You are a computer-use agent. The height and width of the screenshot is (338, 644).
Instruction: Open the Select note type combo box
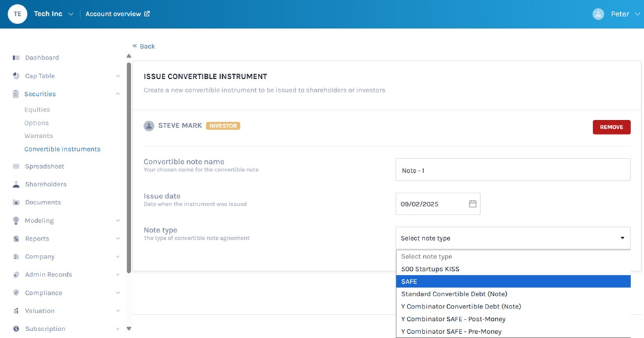click(512, 238)
